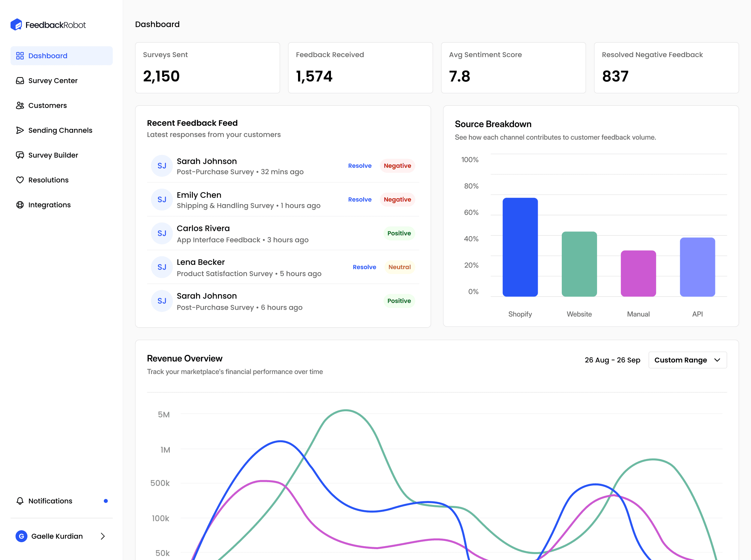Expand the Gaelle Kurdian account chevron
This screenshot has width=751, height=560.
click(x=103, y=536)
